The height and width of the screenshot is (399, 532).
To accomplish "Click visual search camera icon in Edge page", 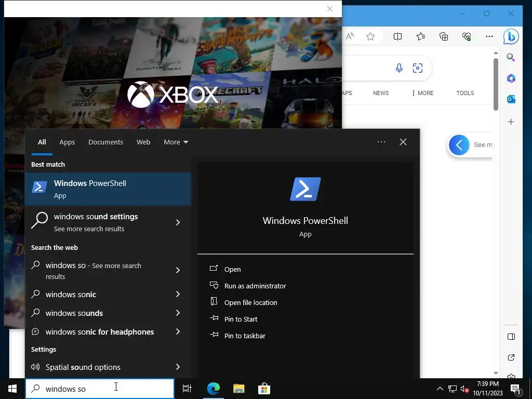I will [418, 68].
